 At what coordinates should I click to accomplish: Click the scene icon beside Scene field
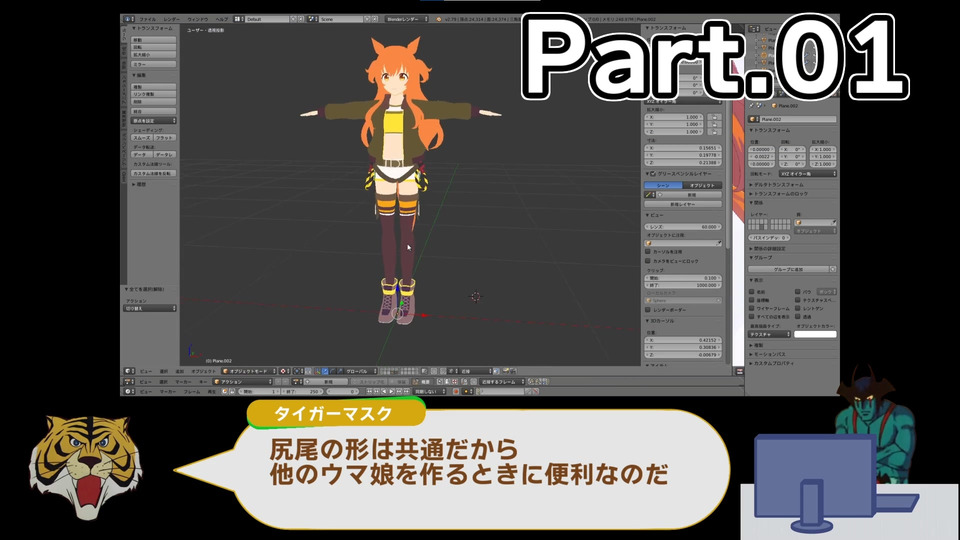[313, 19]
